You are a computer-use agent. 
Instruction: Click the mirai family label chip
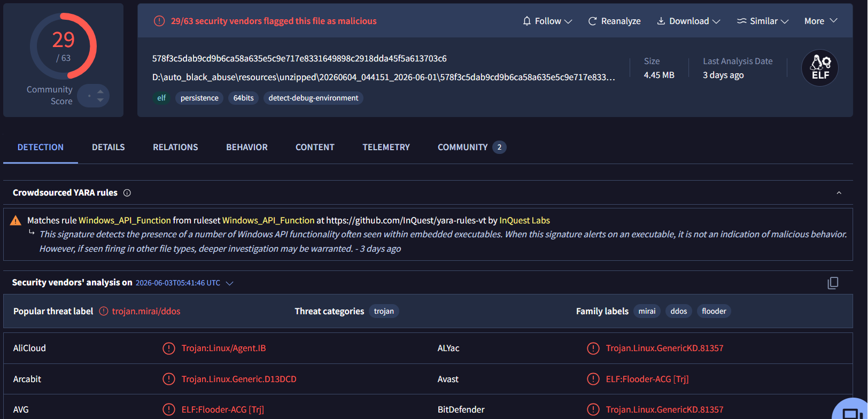click(647, 311)
